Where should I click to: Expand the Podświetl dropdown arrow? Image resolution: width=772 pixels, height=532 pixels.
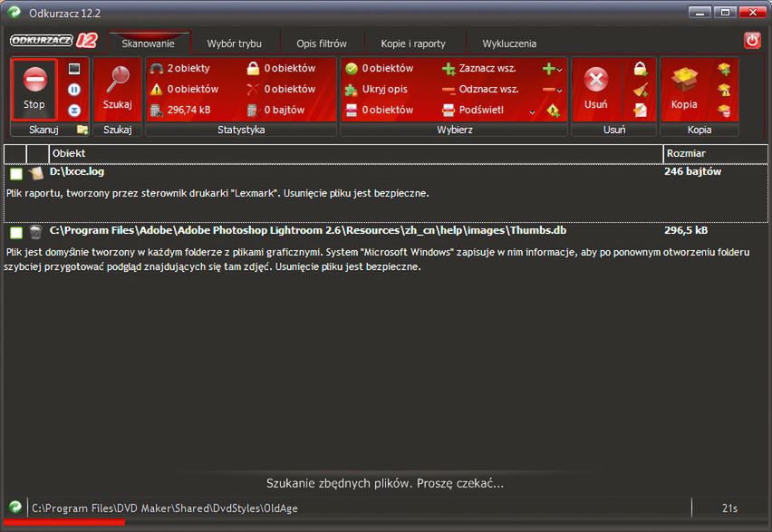pos(532,111)
